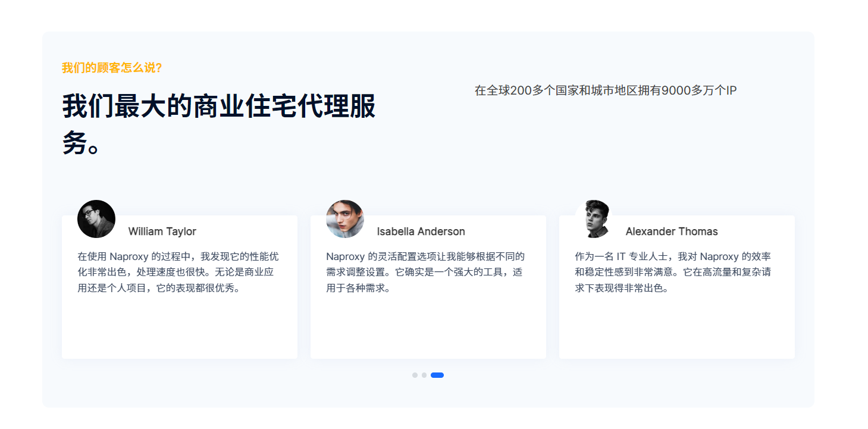Click William Taylor's avatar photo
868x429 pixels.
(96, 219)
